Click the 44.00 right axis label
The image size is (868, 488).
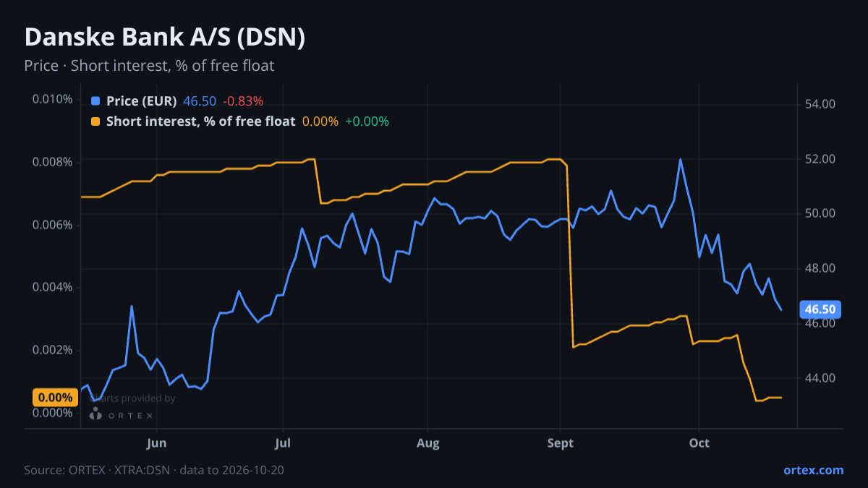(x=820, y=378)
